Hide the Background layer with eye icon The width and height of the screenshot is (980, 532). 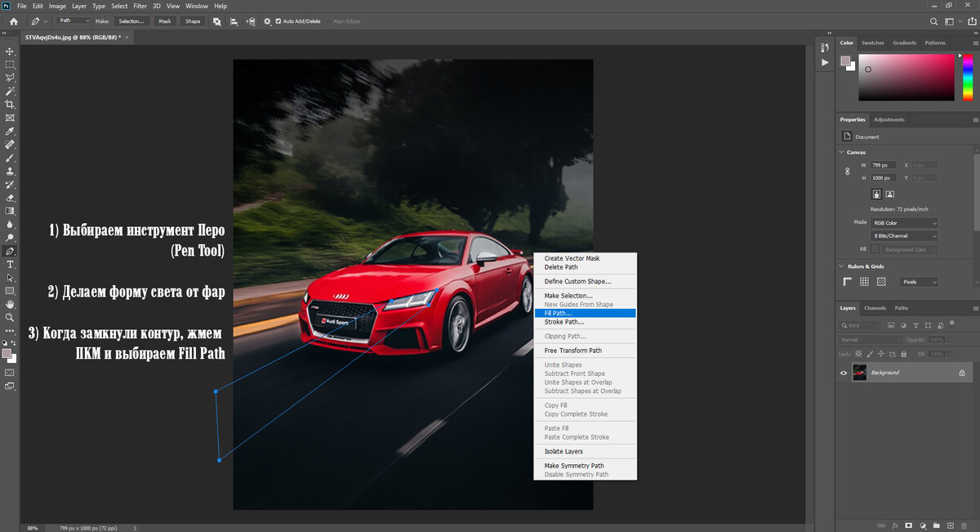click(x=844, y=373)
